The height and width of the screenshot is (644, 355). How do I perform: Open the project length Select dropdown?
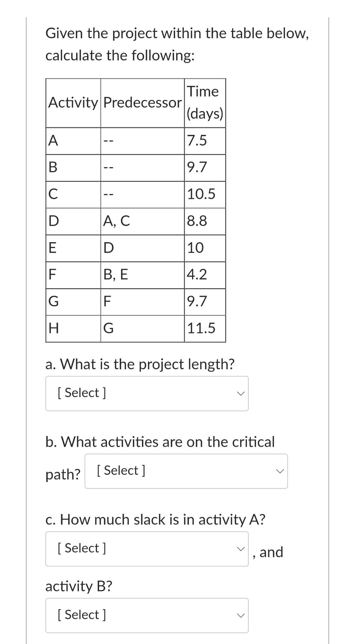(147, 393)
